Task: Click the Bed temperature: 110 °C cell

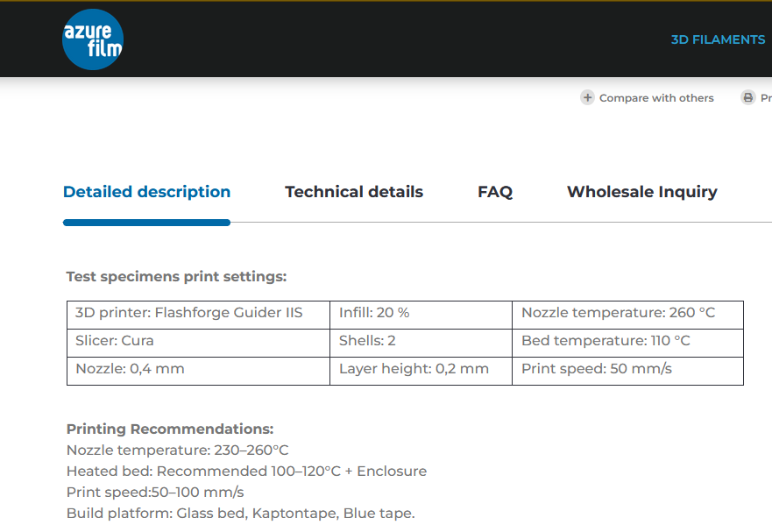Action: coord(627,343)
